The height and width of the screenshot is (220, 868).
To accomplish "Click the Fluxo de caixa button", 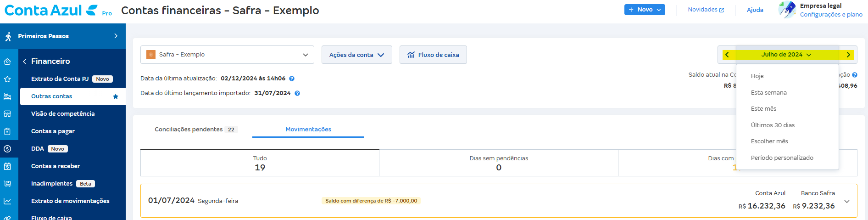I will (x=433, y=55).
